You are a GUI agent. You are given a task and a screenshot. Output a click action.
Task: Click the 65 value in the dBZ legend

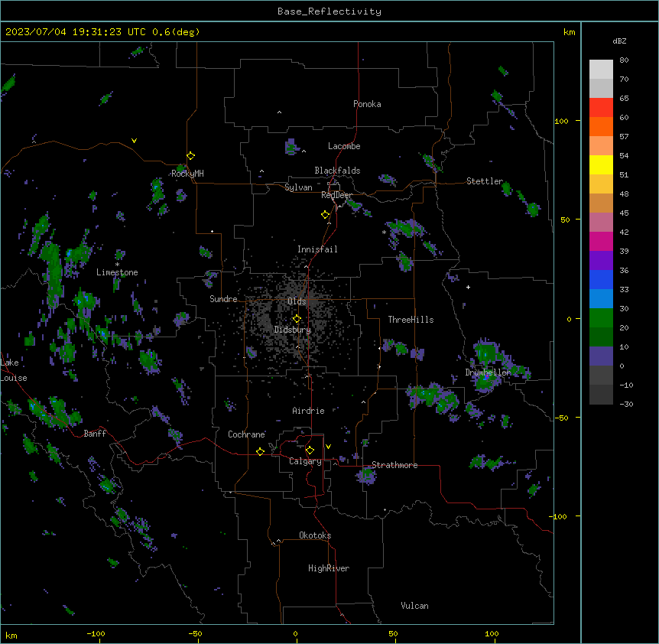pos(624,98)
